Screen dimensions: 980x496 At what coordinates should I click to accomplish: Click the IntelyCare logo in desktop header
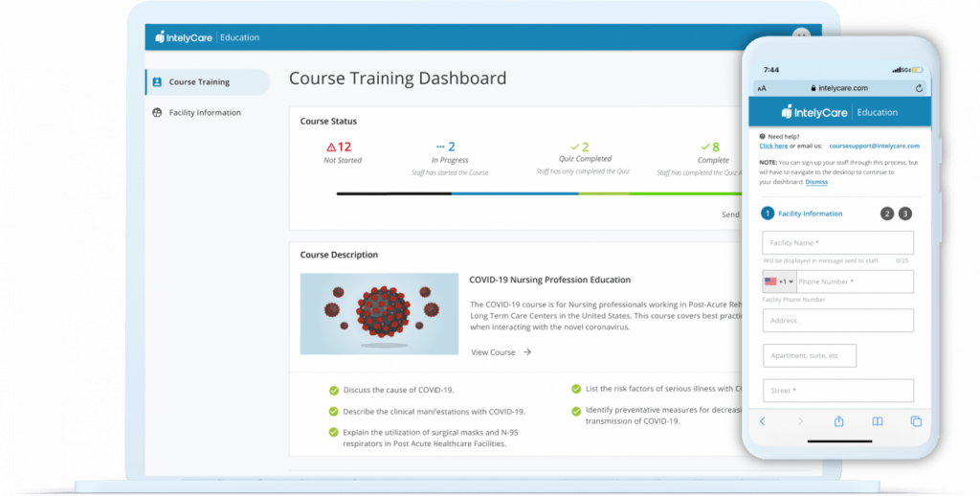(x=184, y=37)
